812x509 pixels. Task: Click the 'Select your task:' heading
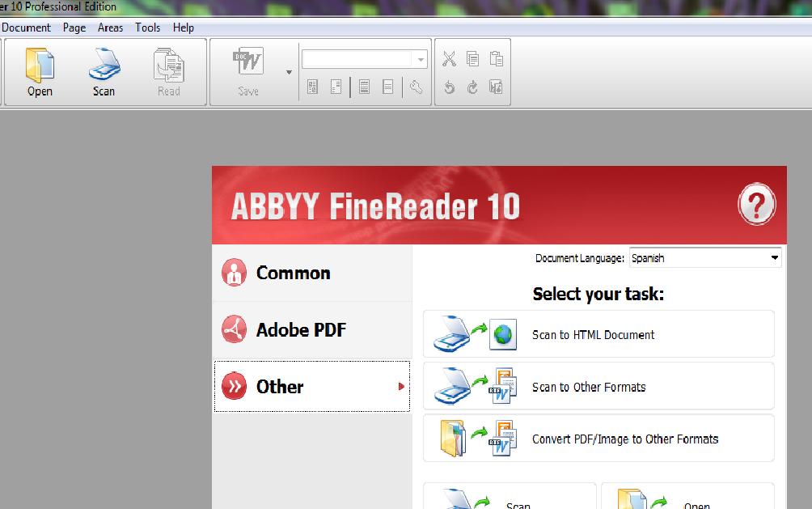coord(598,294)
